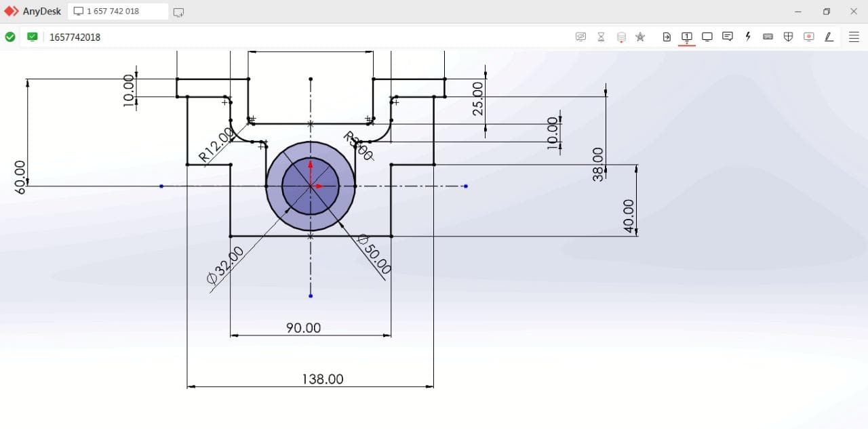Select the Ø50.00 diameter dimension
The image size is (868, 429).
pyautogui.click(x=374, y=254)
